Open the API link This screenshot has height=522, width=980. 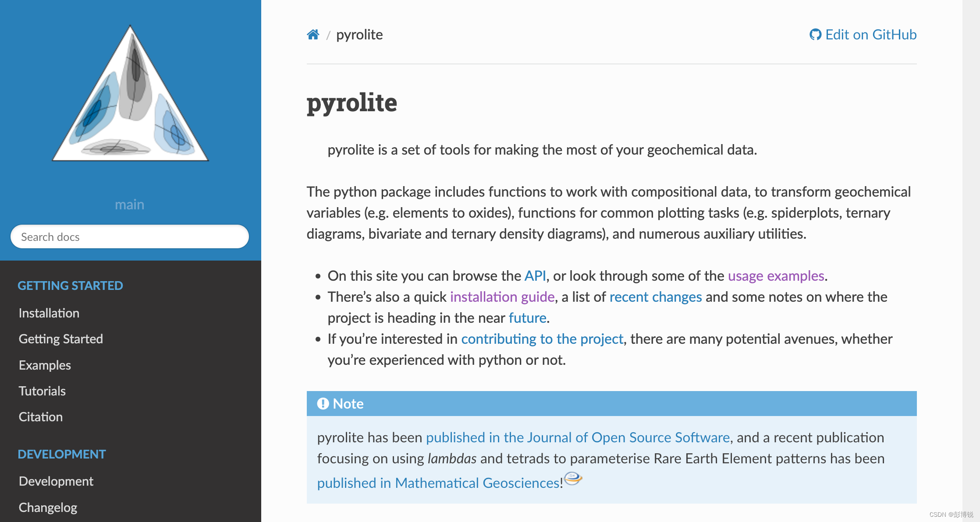[x=535, y=276]
